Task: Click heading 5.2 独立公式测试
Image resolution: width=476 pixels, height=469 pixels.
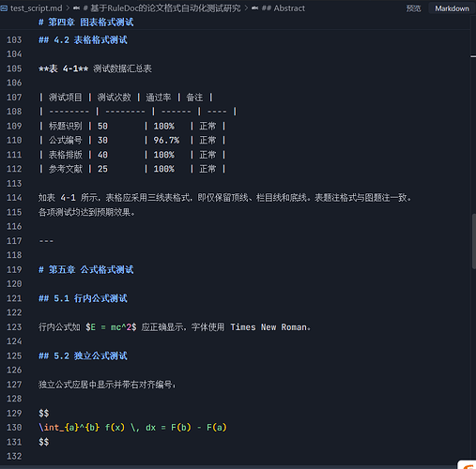Action: 83,356
